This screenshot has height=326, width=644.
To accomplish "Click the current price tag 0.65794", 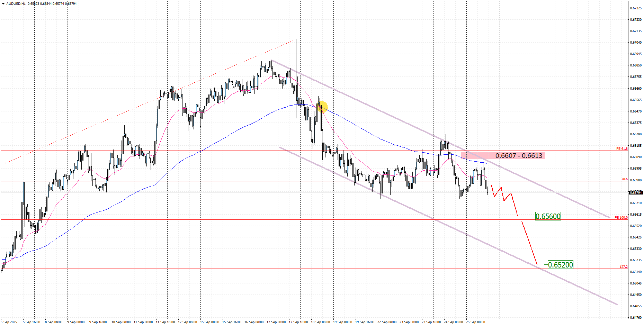I will click(x=635, y=192).
